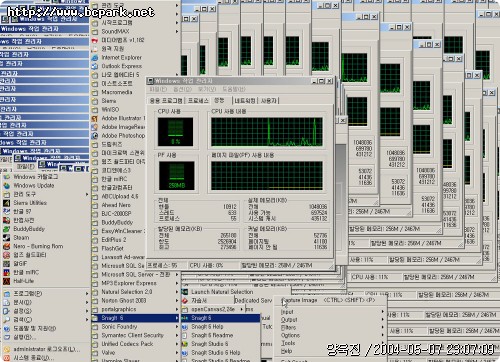Open the highlighted SnagIt 6 program entry
Viewport: 500px width, 362px height.
(x=220, y=318)
